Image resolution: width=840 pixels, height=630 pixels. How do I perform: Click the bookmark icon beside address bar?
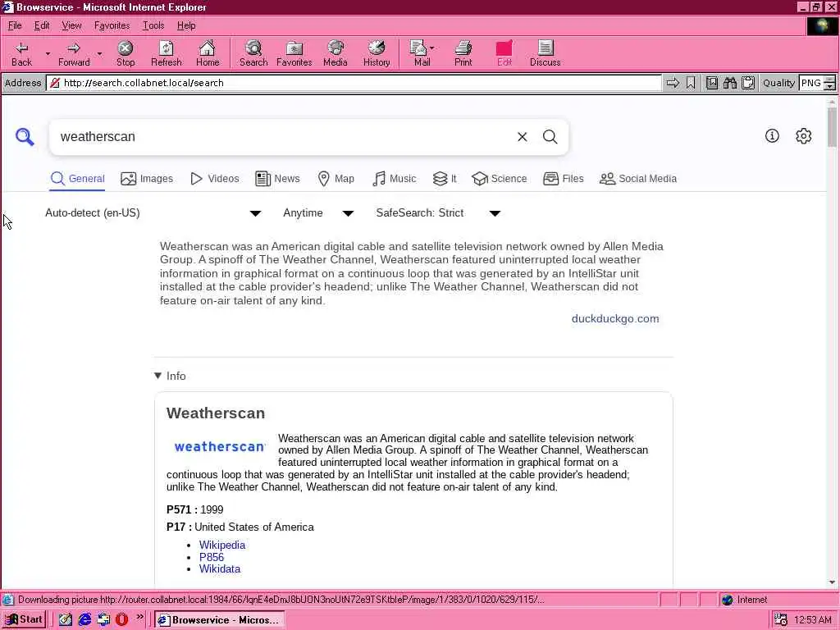[x=691, y=83]
